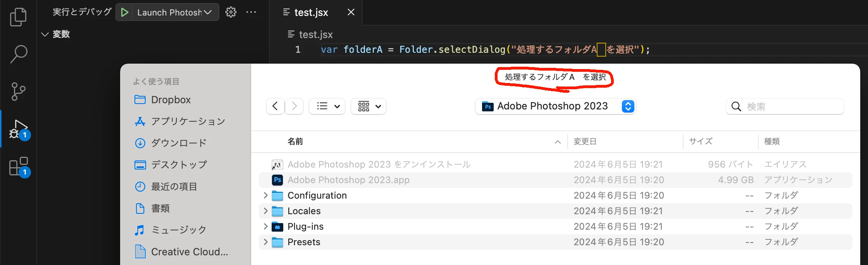Open the Extensions view icon
Image resolution: width=868 pixels, height=265 pixels.
pos(18,166)
